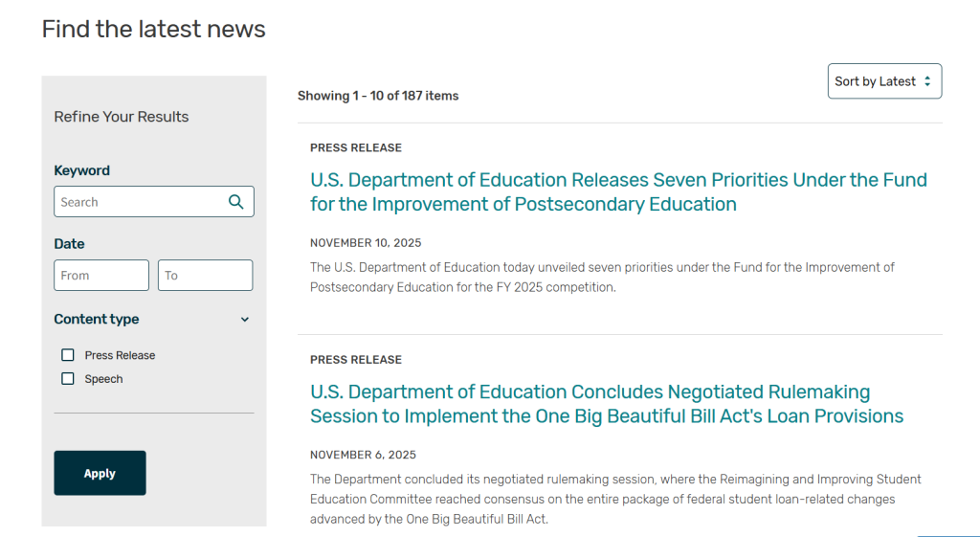The height and width of the screenshot is (537, 980).
Task: Check the Speech content type checkbox
Action: (x=68, y=379)
